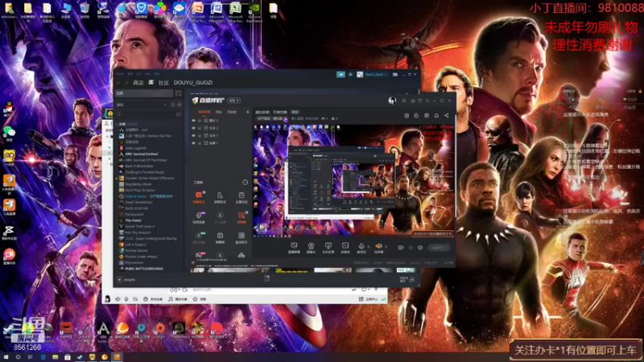Toggle Steam library grid view icon

(x=178, y=93)
